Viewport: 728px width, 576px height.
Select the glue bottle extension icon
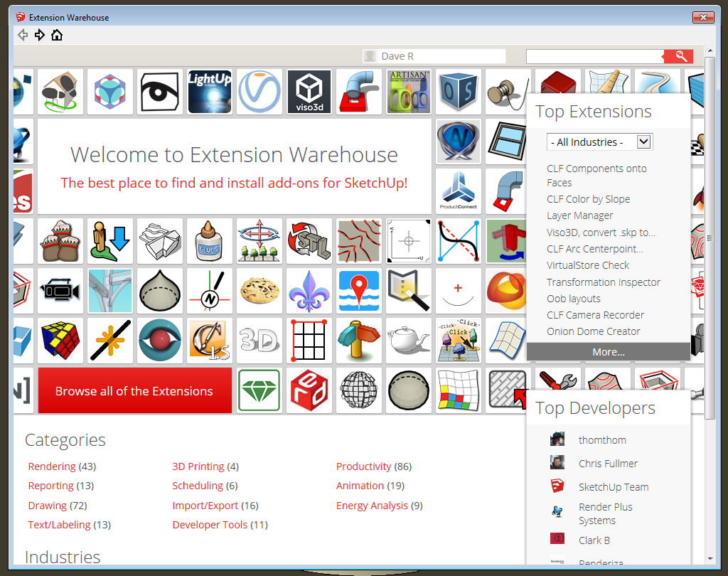(210, 241)
